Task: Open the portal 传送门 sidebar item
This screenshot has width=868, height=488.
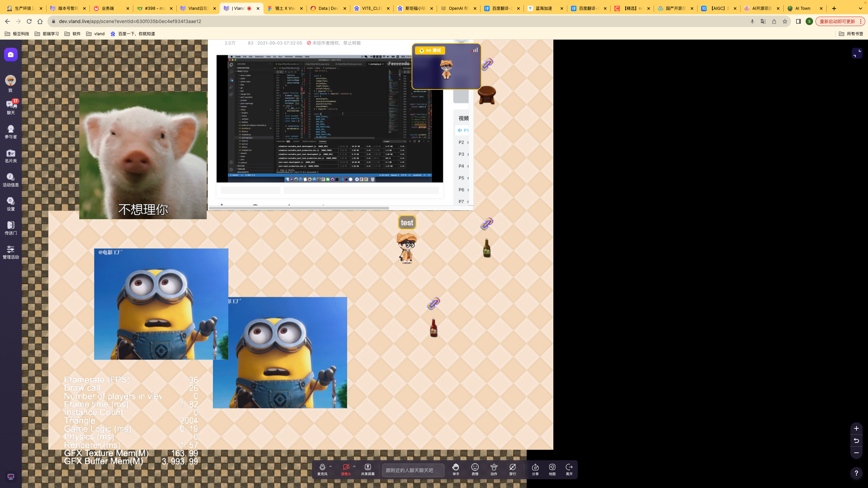Action: coord(11,228)
